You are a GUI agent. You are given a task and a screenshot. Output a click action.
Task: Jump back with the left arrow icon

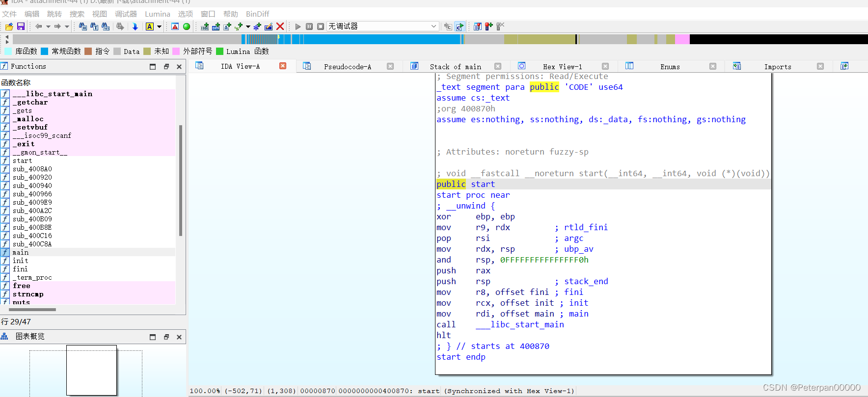pos(38,26)
